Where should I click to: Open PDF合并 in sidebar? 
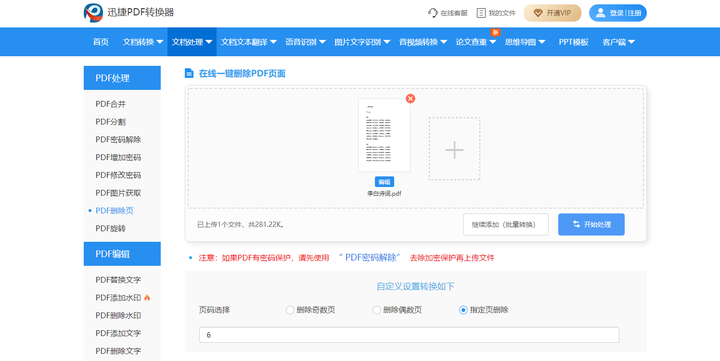pos(111,104)
